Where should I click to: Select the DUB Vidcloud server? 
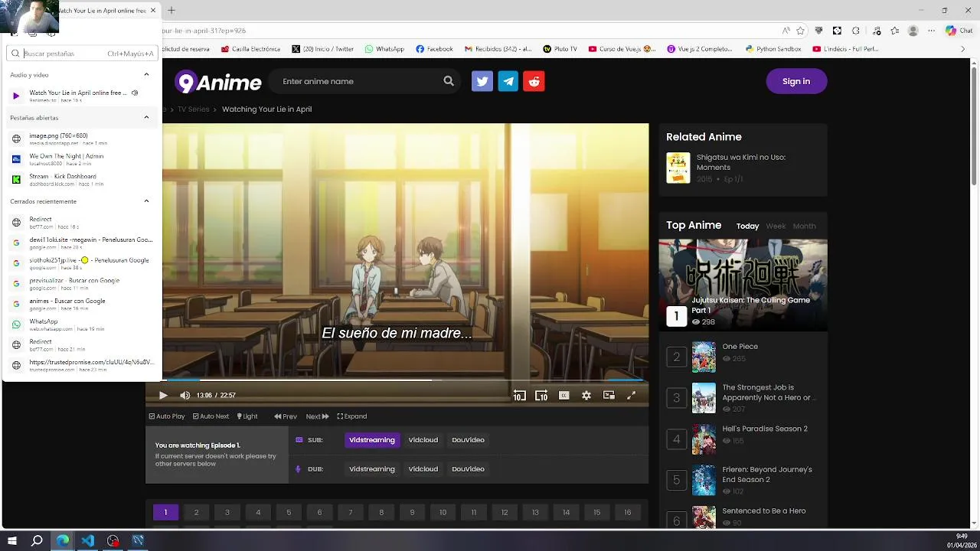point(423,469)
